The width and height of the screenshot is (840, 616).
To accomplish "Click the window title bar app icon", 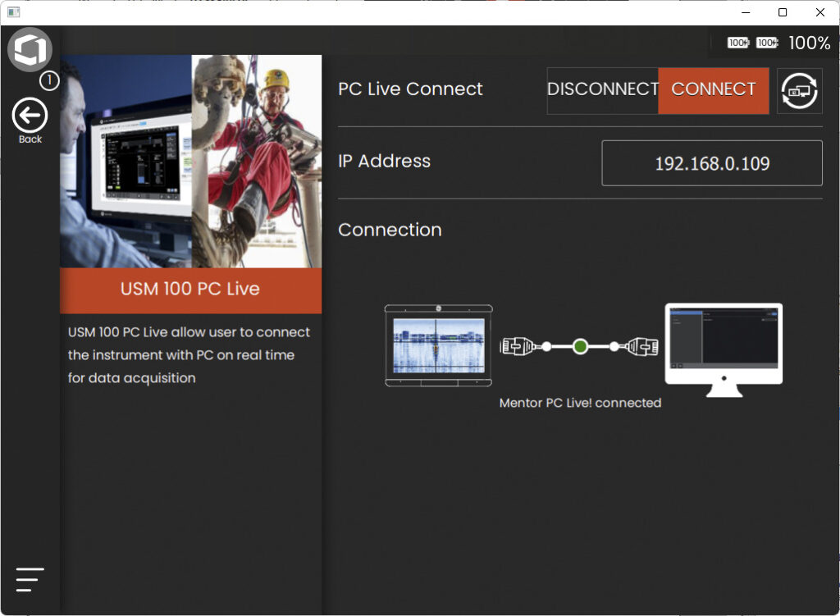I will pos(13,11).
